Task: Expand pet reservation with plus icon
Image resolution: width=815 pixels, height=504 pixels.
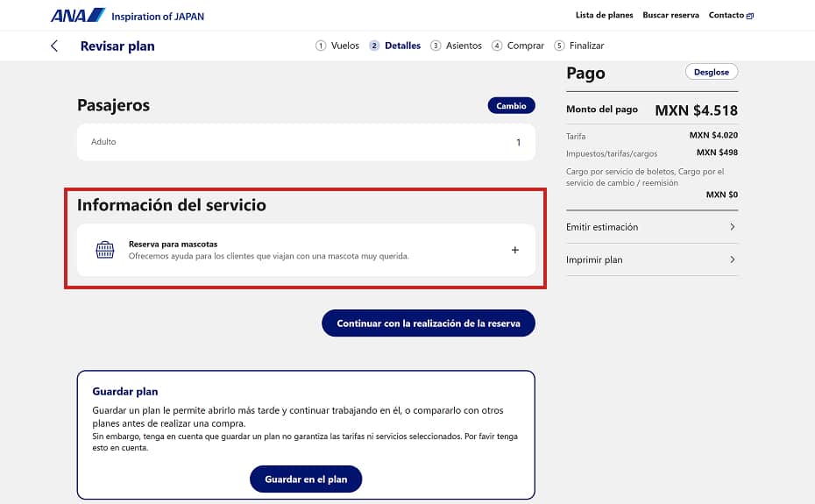Action: 514,250
